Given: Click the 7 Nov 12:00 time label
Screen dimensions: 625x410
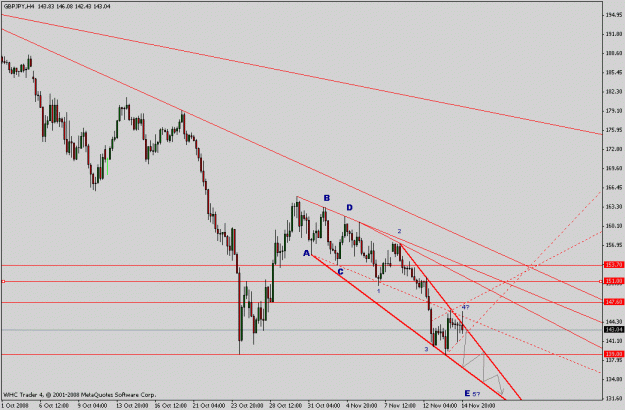Looking at the screenshot, I should pos(400,406).
